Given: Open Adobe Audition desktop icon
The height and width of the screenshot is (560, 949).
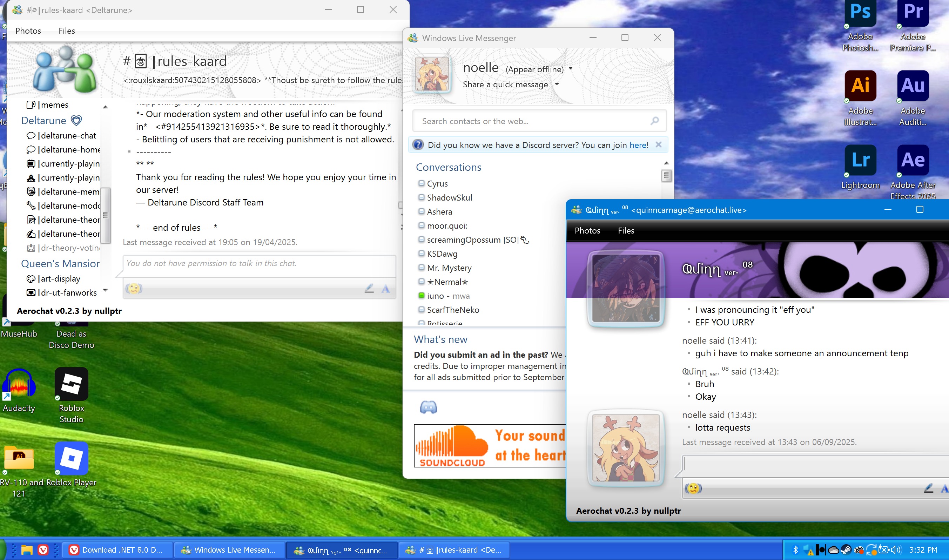Looking at the screenshot, I should pos(913,98).
